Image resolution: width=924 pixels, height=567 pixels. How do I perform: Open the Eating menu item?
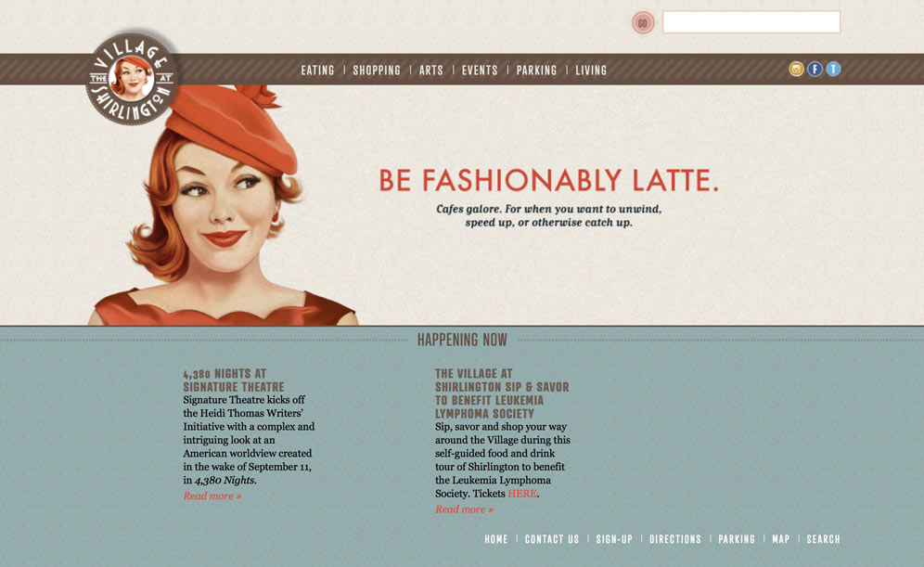coord(317,71)
